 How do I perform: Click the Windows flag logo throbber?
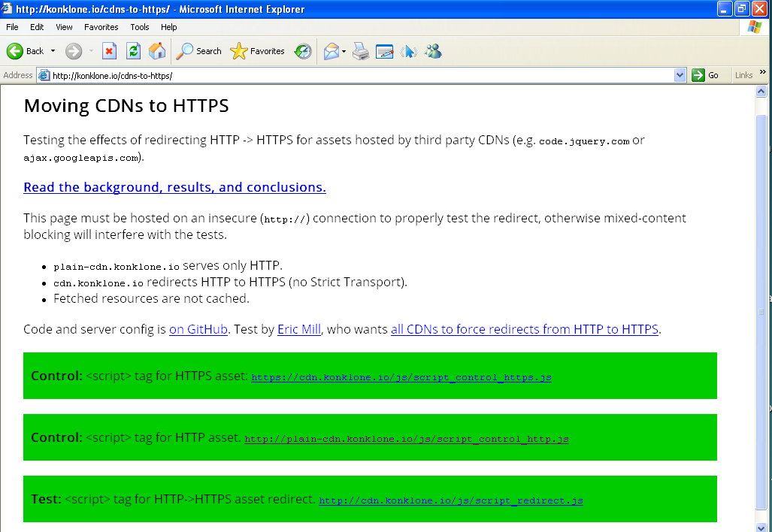pyautogui.click(x=754, y=27)
